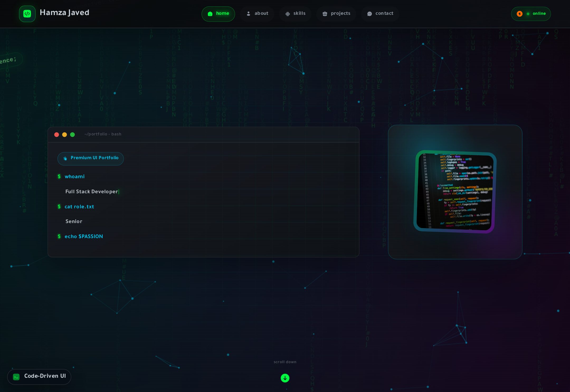Click the green dot in online badge
The image size is (570, 392).
[x=528, y=14]
